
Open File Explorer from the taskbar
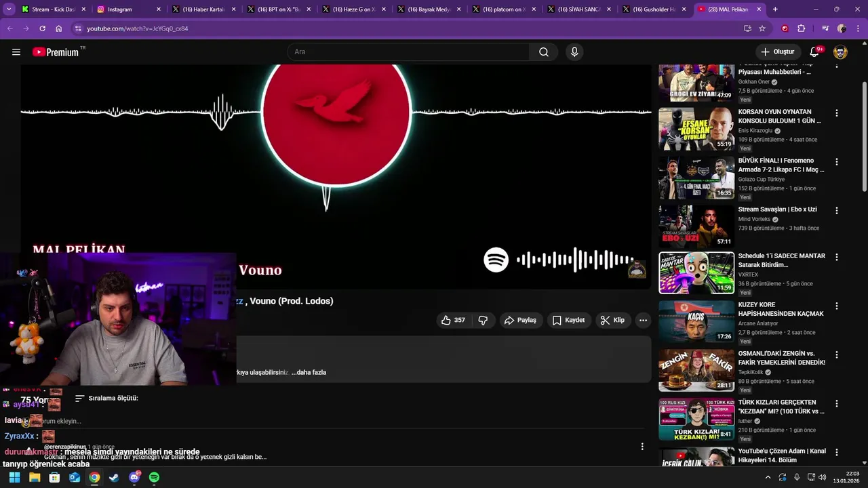point(35,477)
